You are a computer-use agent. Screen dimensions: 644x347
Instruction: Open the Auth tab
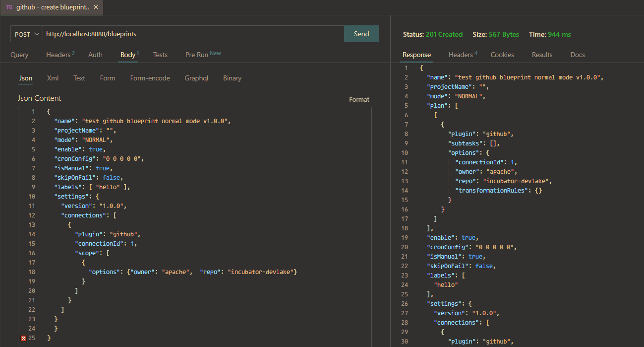coord(95,55)
